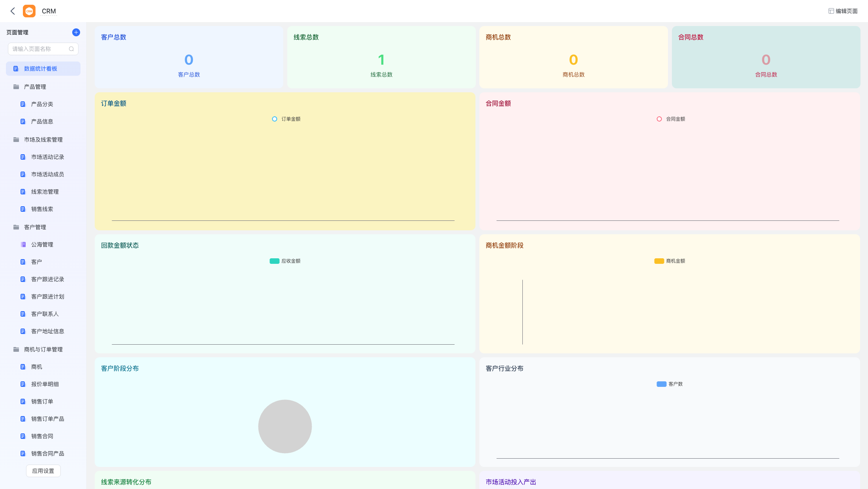868x489 pixels.
Task: Collapse the 市场及线索管理 folder
Action: tap(43, 140)
